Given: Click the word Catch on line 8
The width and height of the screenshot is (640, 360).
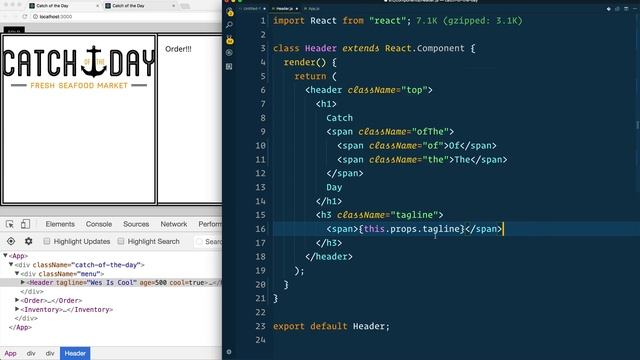Looking at the screenshot, I should [339, 118].
